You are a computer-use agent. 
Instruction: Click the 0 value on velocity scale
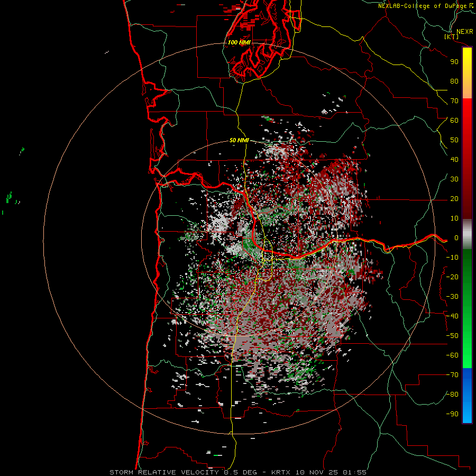pos(456,238)
